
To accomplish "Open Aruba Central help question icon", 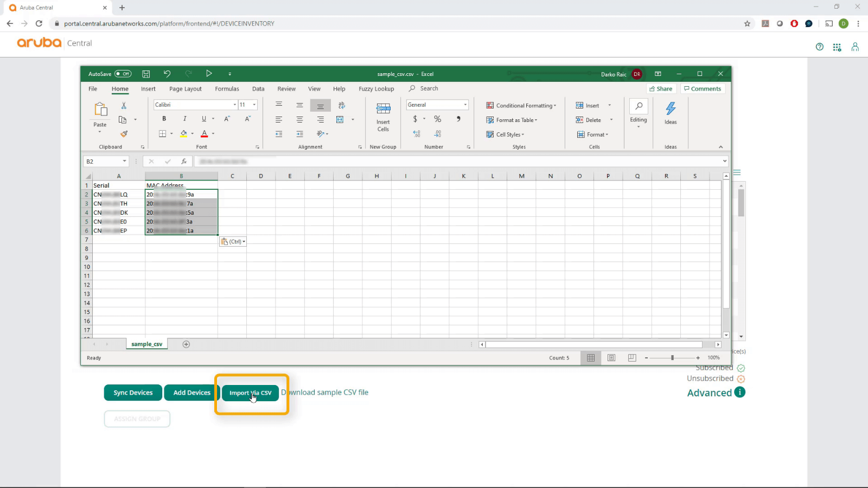I will 820,47.
